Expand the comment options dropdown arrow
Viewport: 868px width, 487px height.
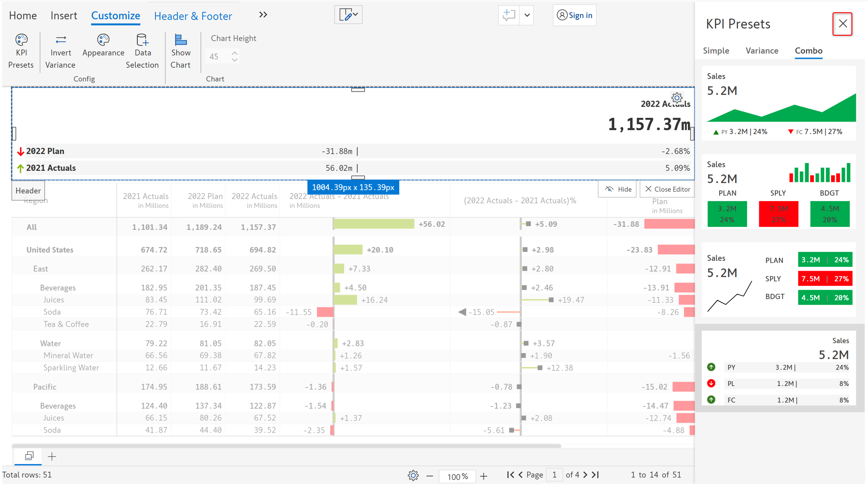(x=527, y=15)
